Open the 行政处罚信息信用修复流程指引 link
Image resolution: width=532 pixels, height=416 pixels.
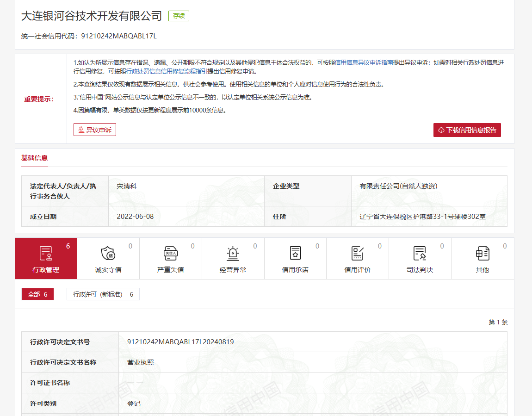click(x=167, y=72)
